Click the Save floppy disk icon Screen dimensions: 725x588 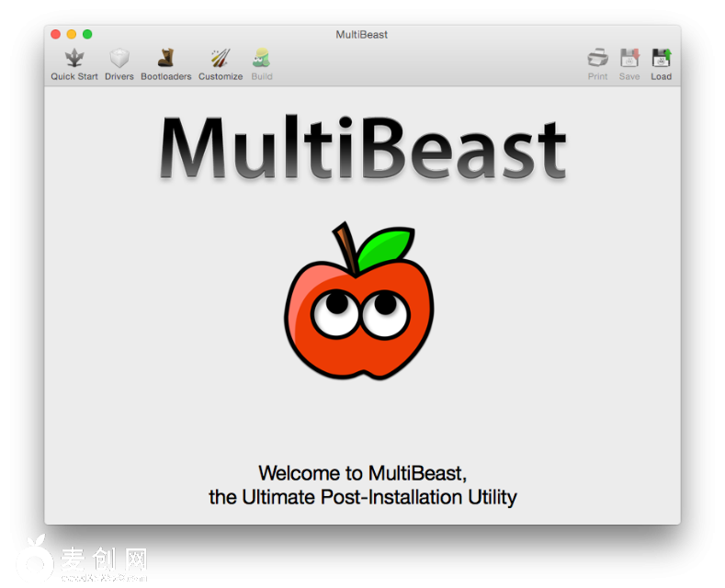click(629, 58)
